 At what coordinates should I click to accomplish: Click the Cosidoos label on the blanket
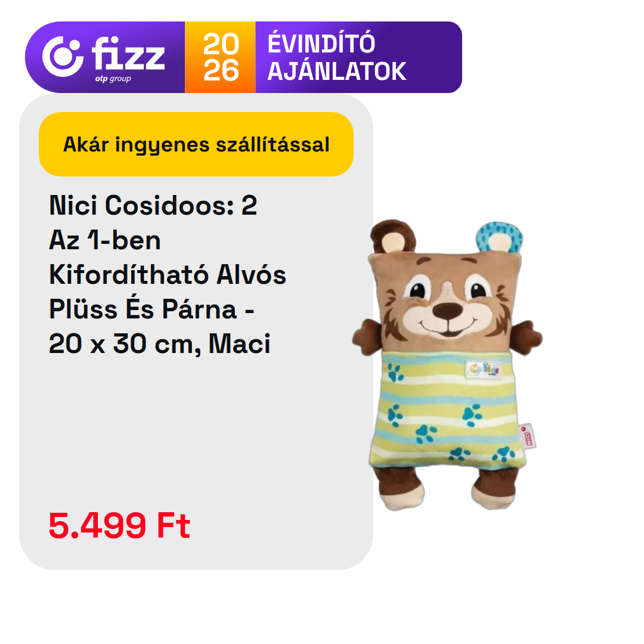pyautogui.click(x=484, y=369)
